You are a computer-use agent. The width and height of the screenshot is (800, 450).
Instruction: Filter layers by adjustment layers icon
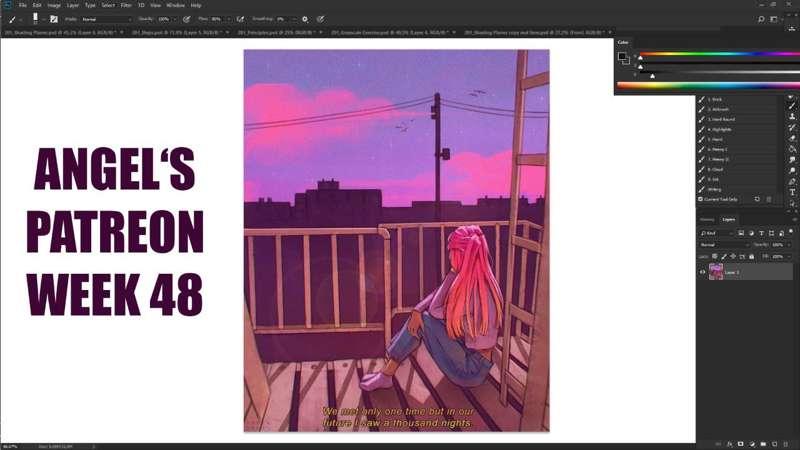(x=751, y=233)
